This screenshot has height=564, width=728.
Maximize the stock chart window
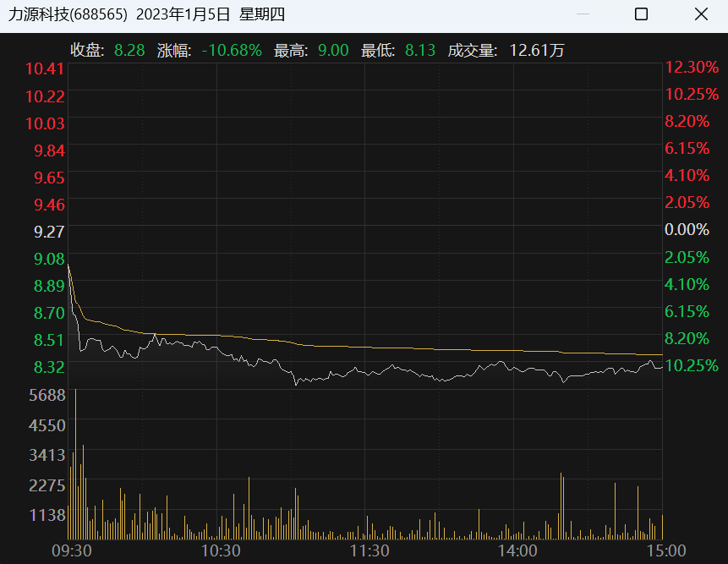tap(641, 14)
